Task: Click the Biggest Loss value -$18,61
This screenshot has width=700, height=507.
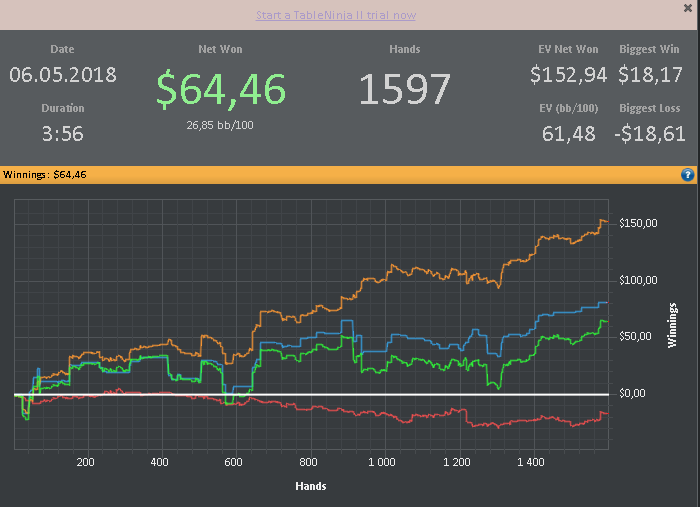Action: [x=650, y=133]
